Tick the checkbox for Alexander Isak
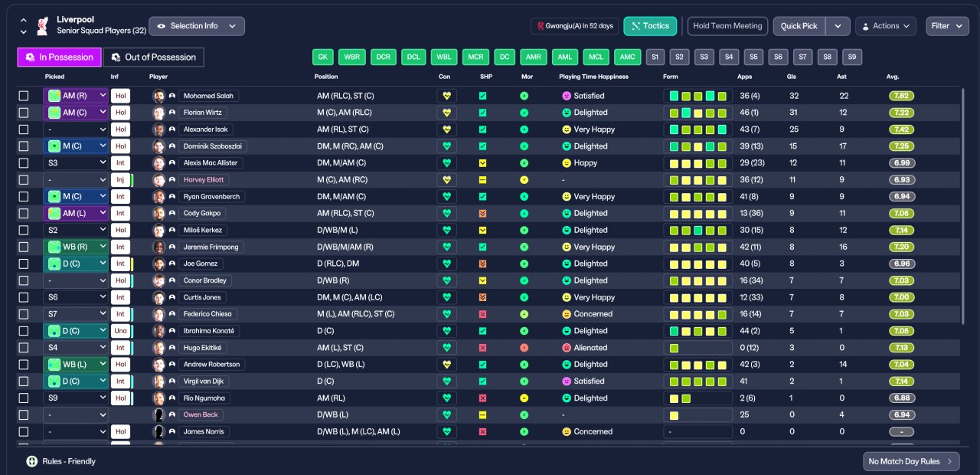 24,129
